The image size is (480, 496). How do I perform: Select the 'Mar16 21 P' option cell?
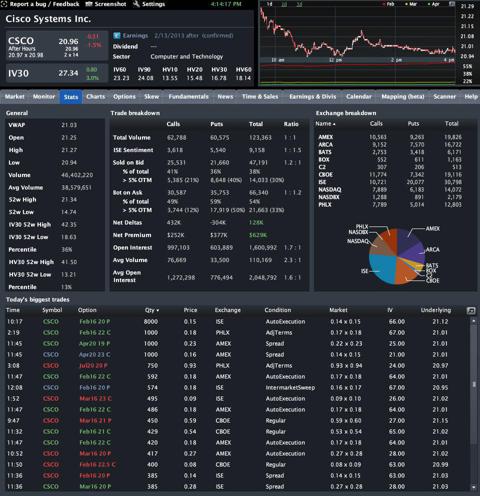95,421
